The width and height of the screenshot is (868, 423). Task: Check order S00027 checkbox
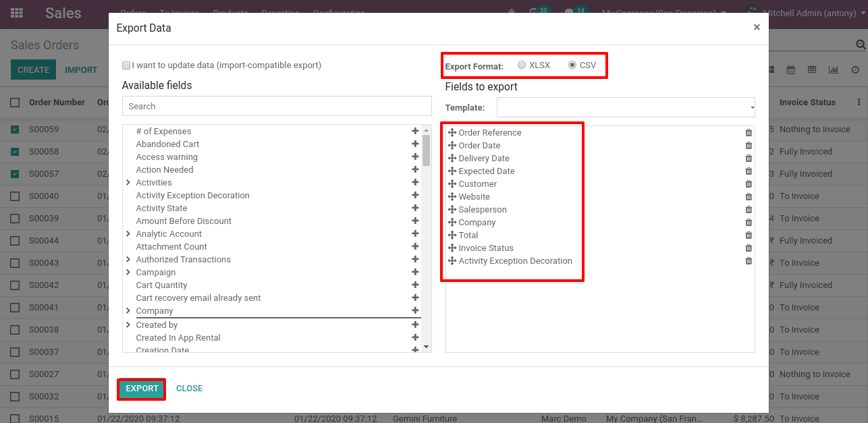click(x=15, y=374)
